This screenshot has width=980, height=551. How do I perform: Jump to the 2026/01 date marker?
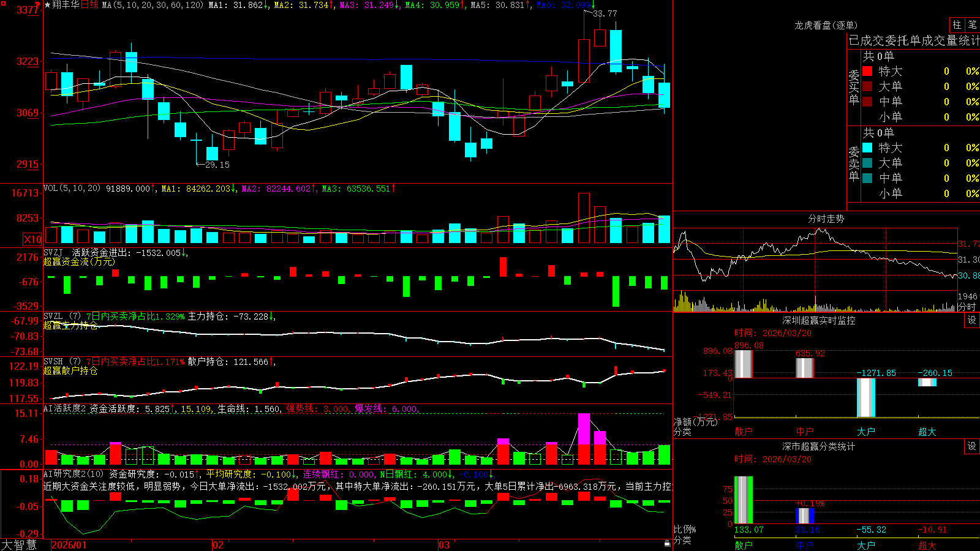(69, 545)
